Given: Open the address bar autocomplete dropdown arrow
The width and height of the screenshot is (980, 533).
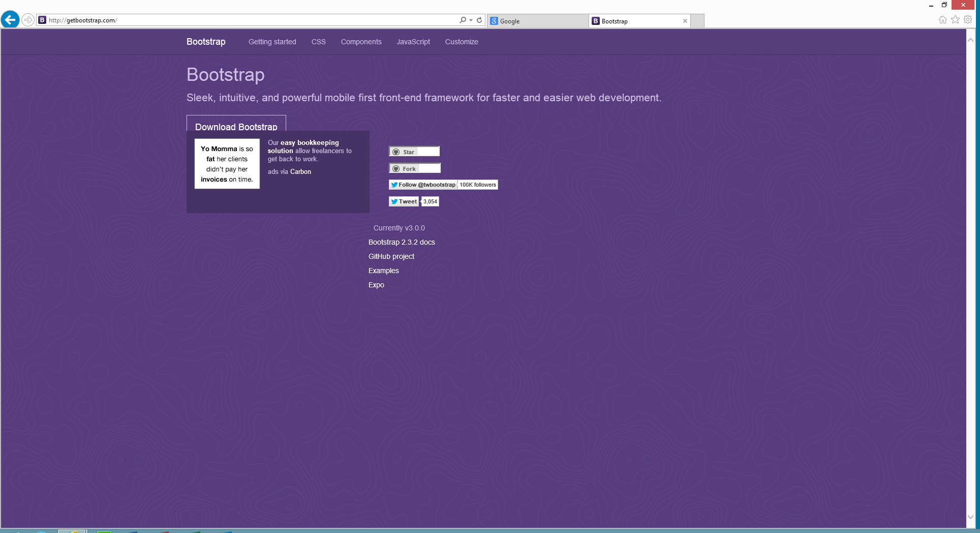Looking at the screenshot, I should (471, 20).
